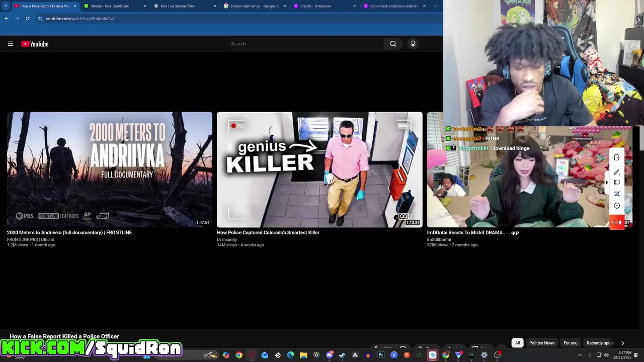Open Dr Insanity channel link
This screenshot has width=644, height=362.
[227, 240]
